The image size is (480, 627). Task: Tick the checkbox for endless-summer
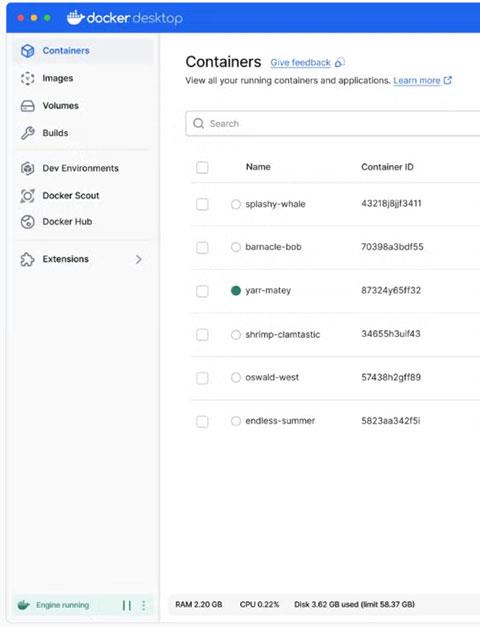coord(202,421)
